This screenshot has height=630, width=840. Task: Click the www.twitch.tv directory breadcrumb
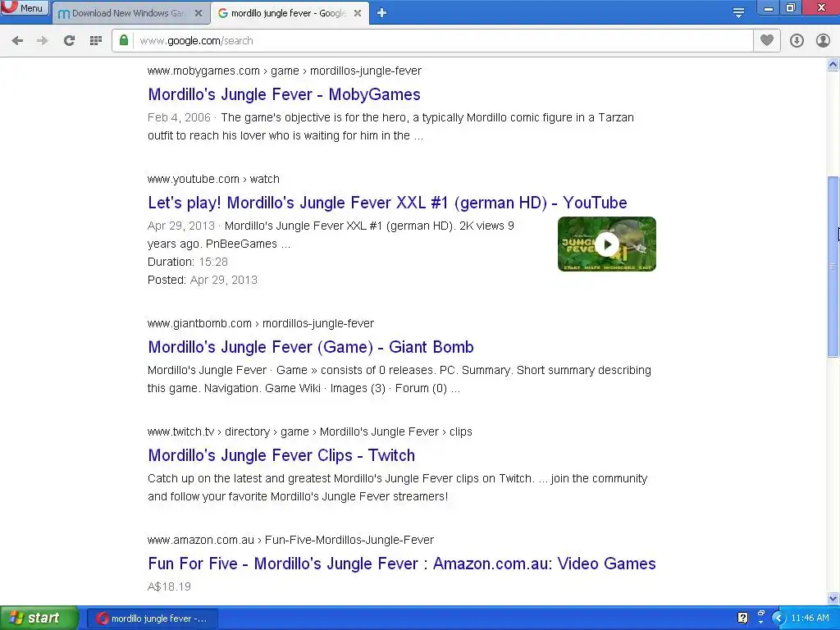click(309, 431)
